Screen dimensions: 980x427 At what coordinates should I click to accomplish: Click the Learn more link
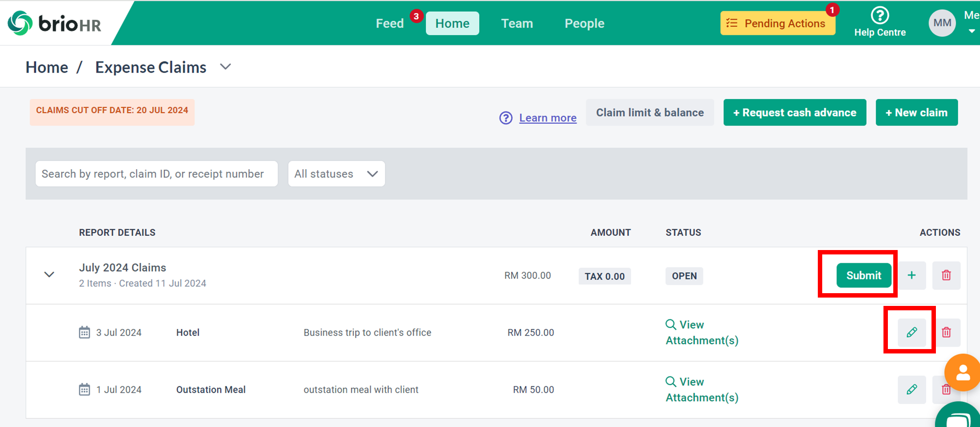[548, 118]
